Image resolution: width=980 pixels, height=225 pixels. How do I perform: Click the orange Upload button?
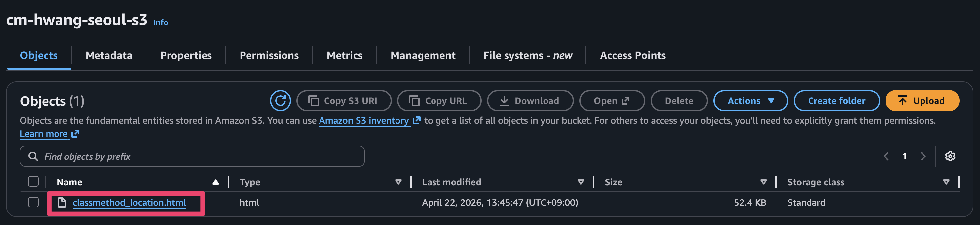[922, 101]
